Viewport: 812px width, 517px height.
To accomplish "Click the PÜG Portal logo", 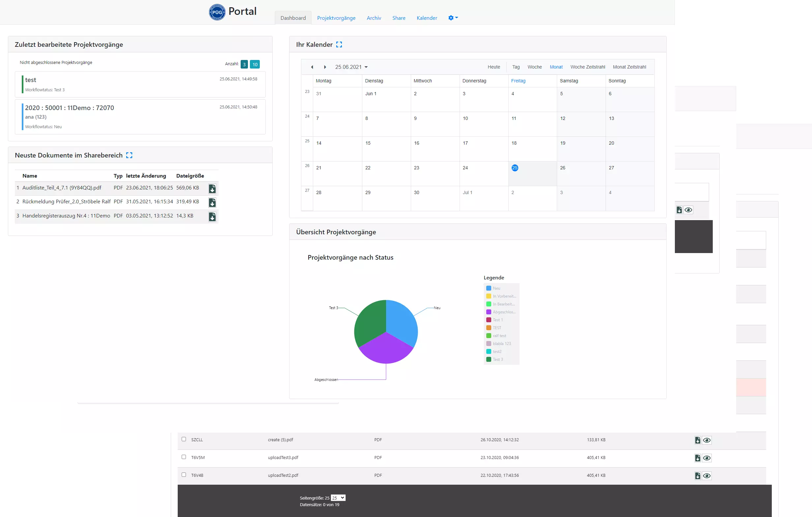I will [x=217, y=12].
